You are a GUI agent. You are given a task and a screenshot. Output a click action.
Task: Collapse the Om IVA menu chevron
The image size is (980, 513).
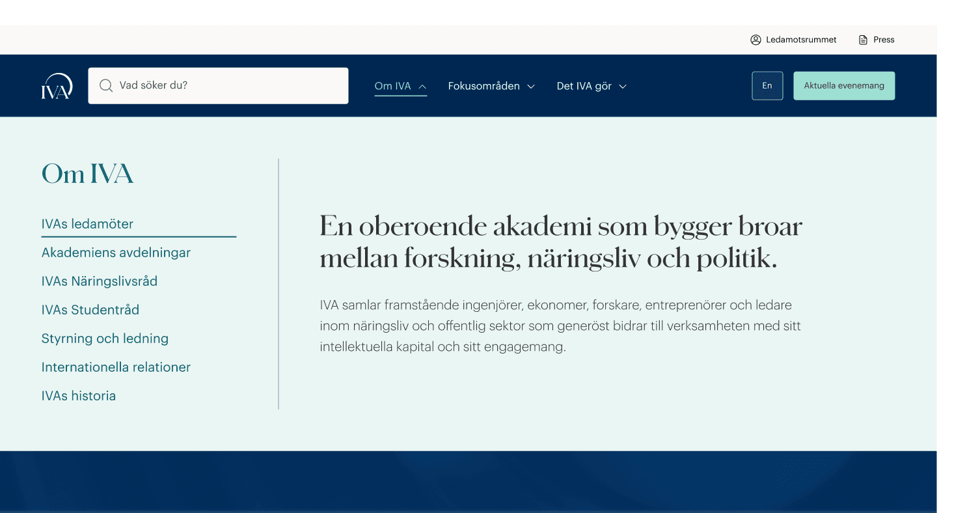pos(422,87)
